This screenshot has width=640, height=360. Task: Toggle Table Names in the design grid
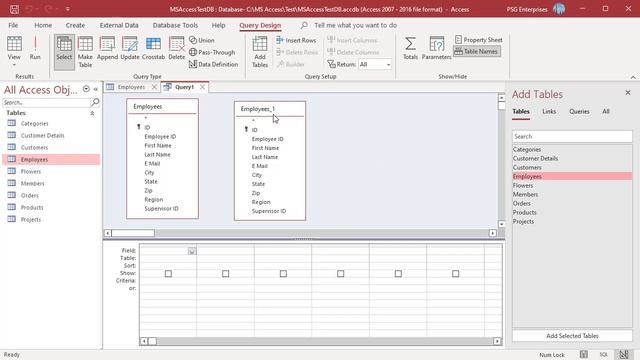click(477, 51)
